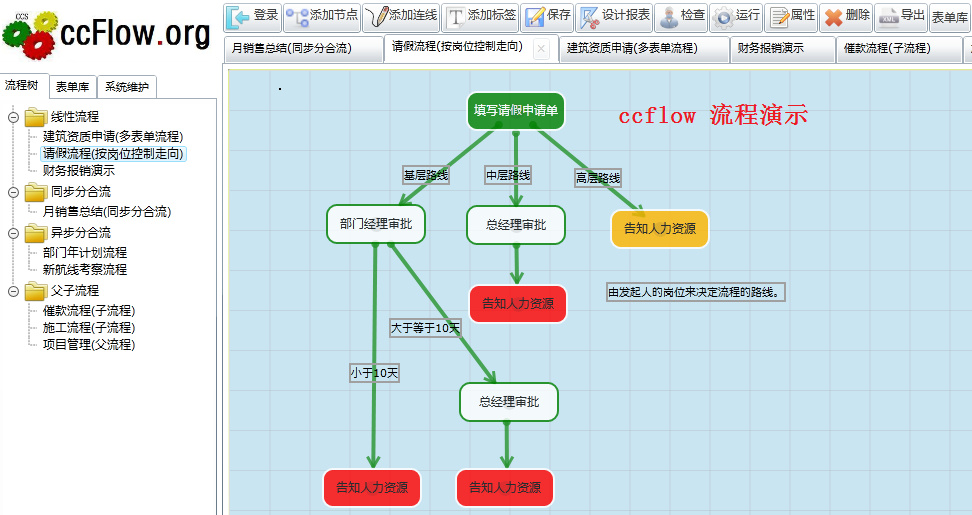This screenshot has width=972, height=515.
Task: Click the 大于等于10天 condition label
Action: [x=425, y=328]
